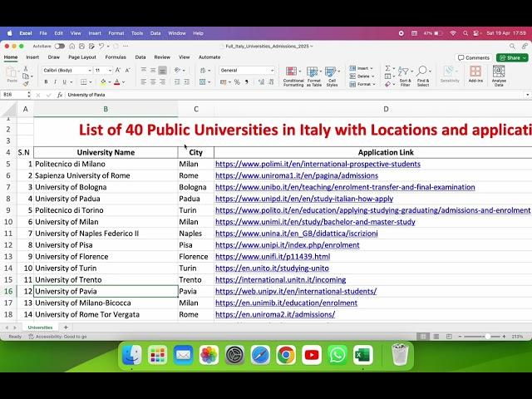This screenshot has height=399, width=532.
Task: Open Add-ins
Action: click(x=475, y=74)
